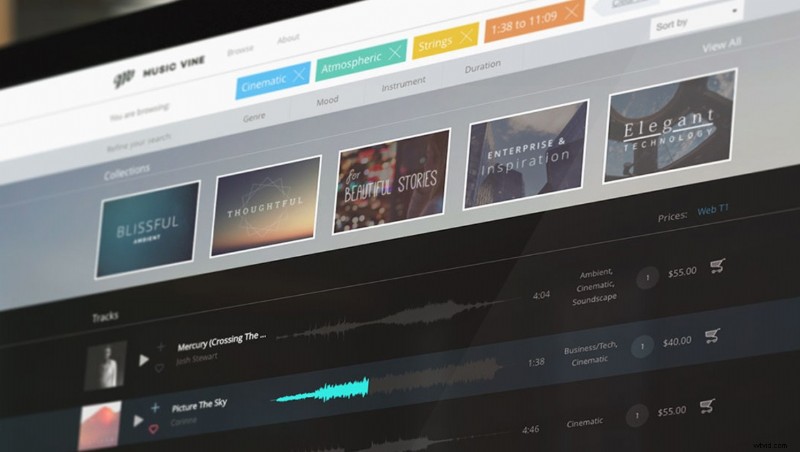Screen dimensions: 800x452
Task: Click the 4:04 duration text
Action: click(541, 295)
